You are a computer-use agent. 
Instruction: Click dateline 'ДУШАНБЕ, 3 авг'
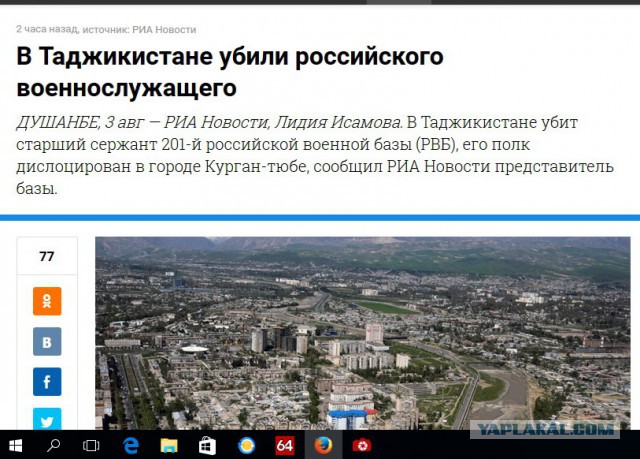click(x=80, y=122)
